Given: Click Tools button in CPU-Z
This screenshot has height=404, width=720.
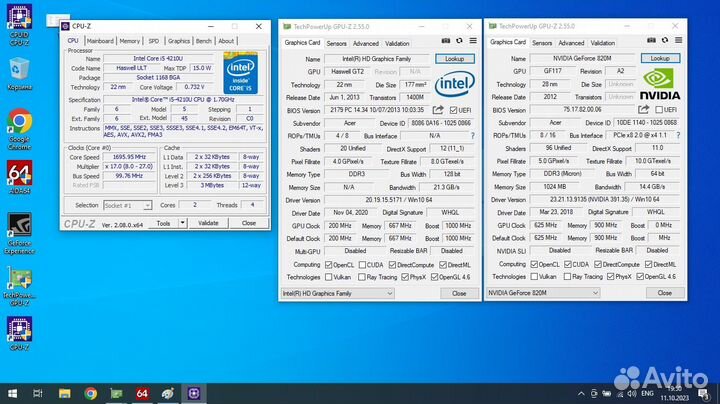Looking at the screenshot, I should pos(163,223).
